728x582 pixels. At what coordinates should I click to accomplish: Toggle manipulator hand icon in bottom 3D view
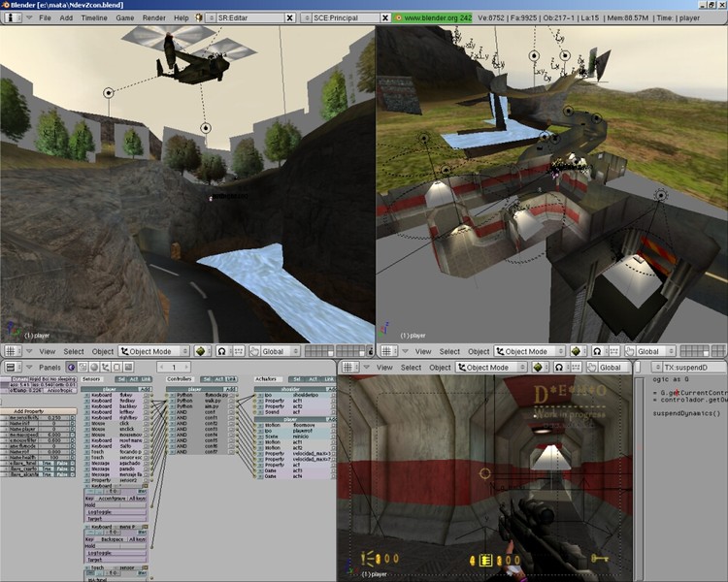pyautogui.click(x=592, y=367)
